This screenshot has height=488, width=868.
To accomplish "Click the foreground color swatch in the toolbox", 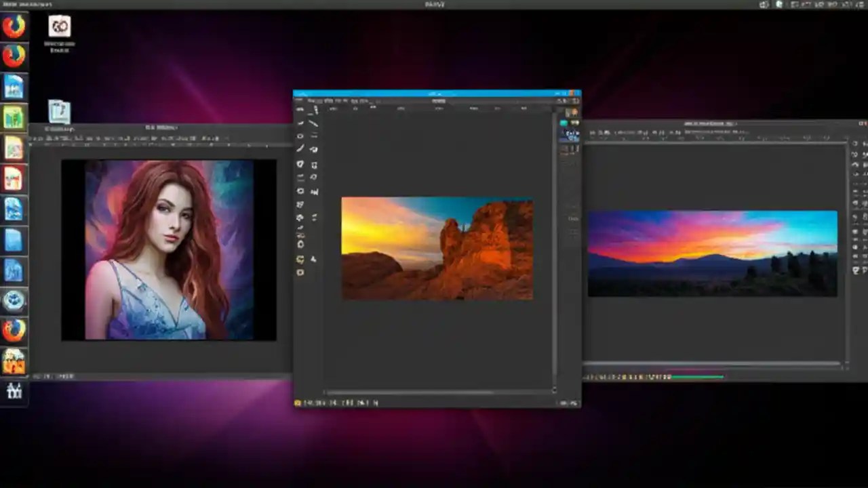I will pyautogui.click(x=300, y=260).
